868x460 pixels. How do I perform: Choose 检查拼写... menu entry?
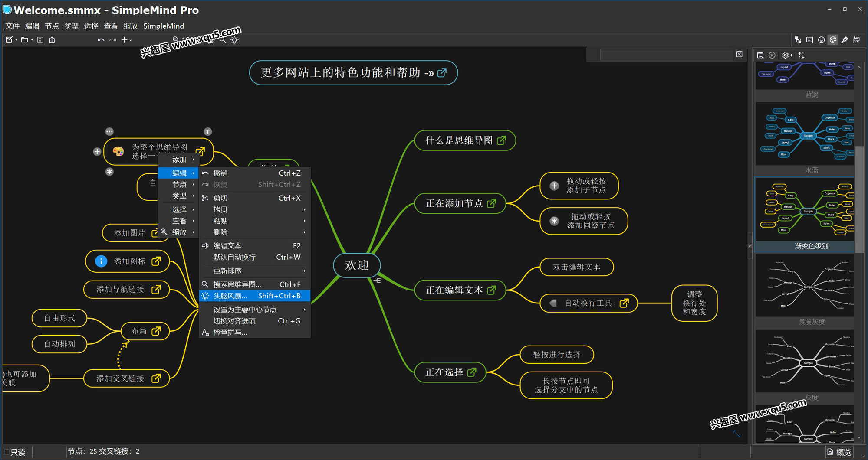click(x=254, y=332)
